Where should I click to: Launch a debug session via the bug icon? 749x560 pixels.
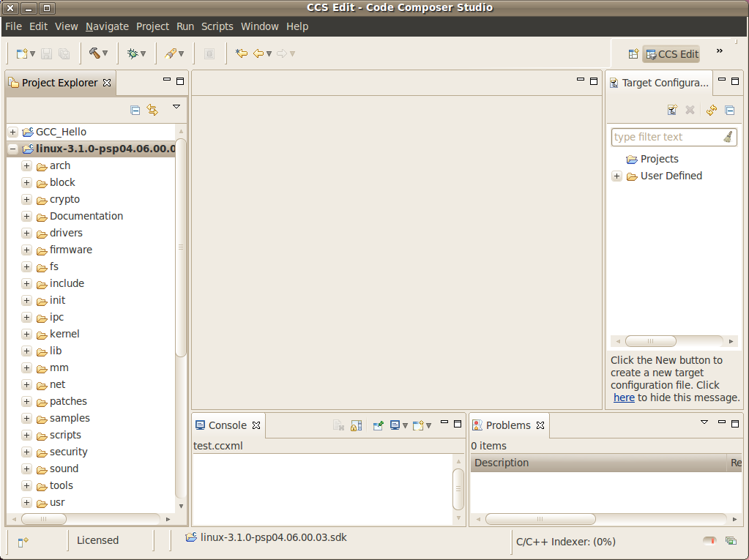pyautogui.click(x=134, y=53)
